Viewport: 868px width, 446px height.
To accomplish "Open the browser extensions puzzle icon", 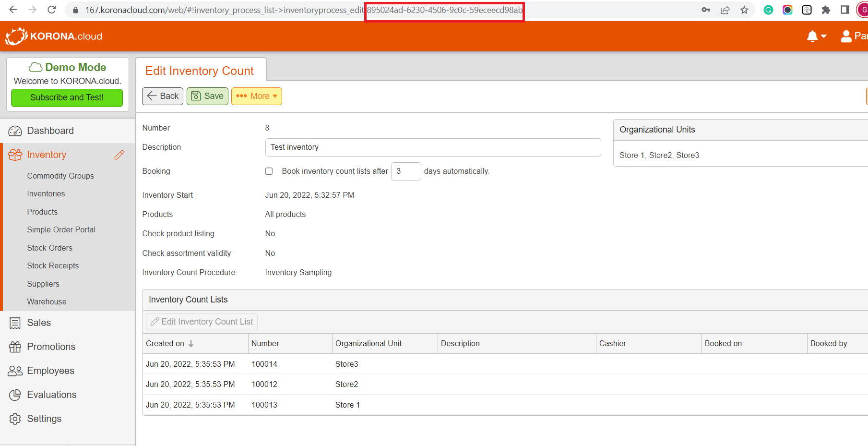I will (x=826, y=10).
